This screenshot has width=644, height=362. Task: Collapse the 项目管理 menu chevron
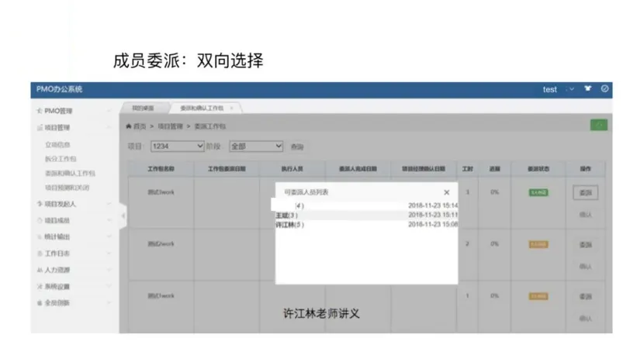109,128
